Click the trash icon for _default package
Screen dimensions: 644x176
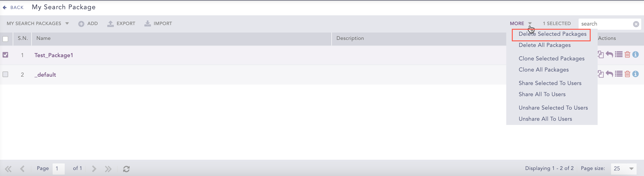pos(627,74)
